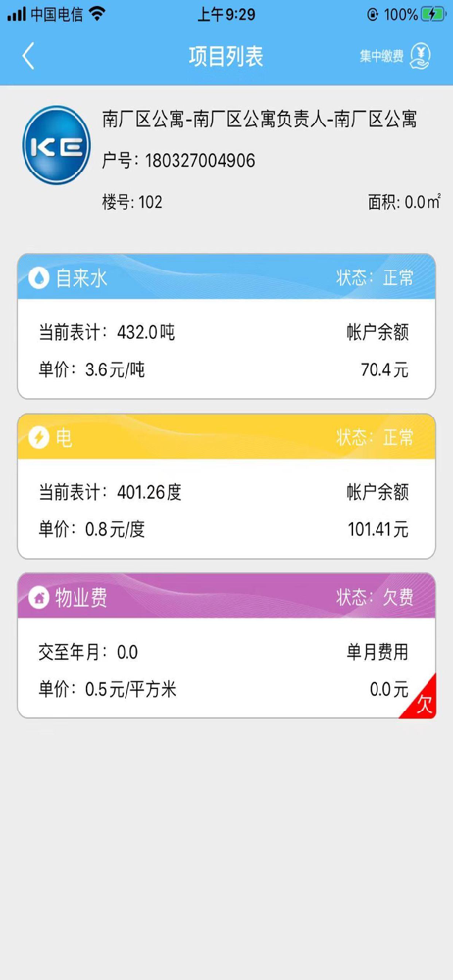Tap the lightning bolt electricity icon
This screenshot has width=453, height=980.
coord(39,438)
